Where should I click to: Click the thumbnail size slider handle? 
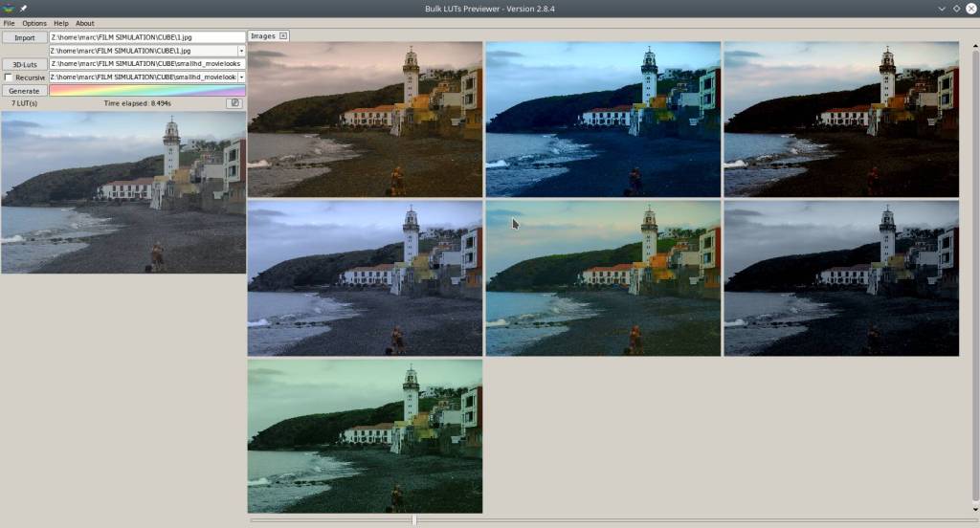click(413, 519)
